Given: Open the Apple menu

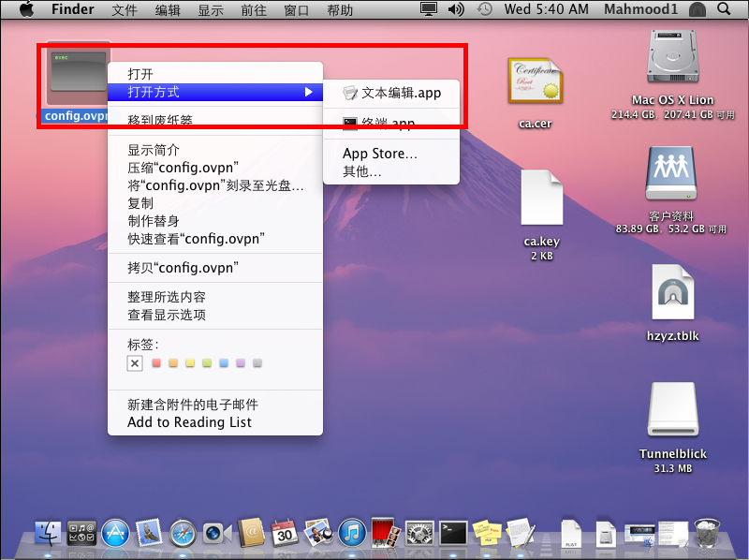Looking at the screenshot, I should [27, 8].
